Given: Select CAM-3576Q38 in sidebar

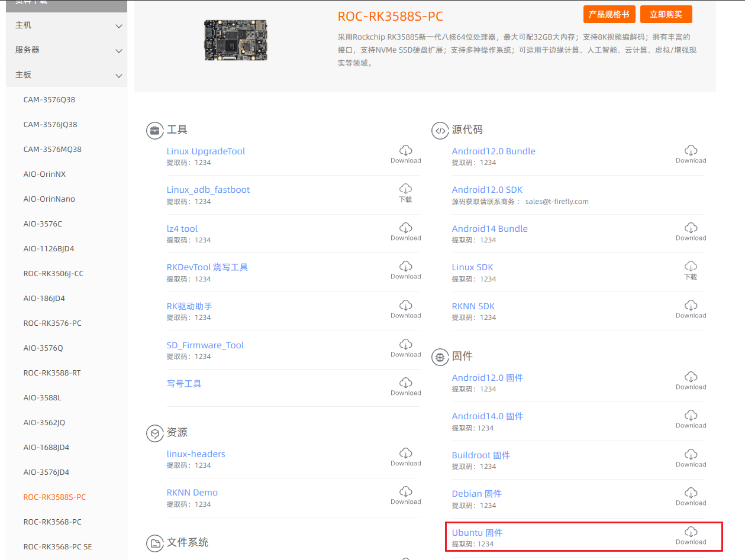Looking at the screenshot, I should (49, 100).
